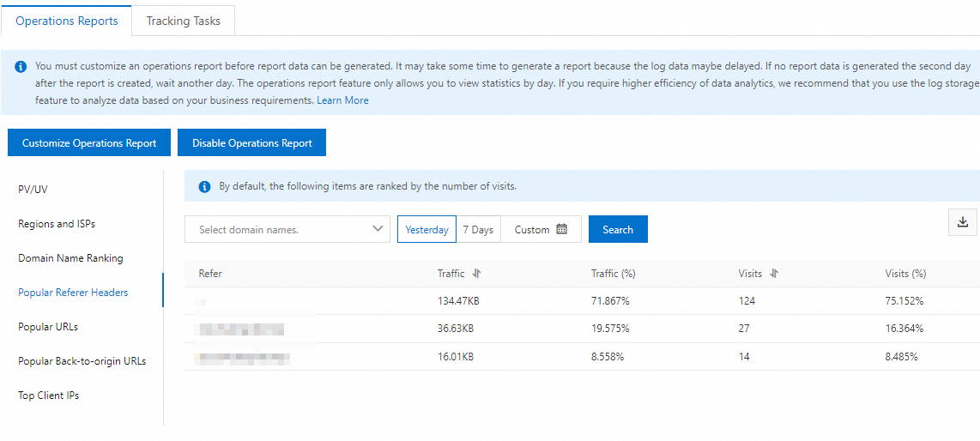
Task: Switch to the Tracking Tasks tab
Action: pos(184,21)
